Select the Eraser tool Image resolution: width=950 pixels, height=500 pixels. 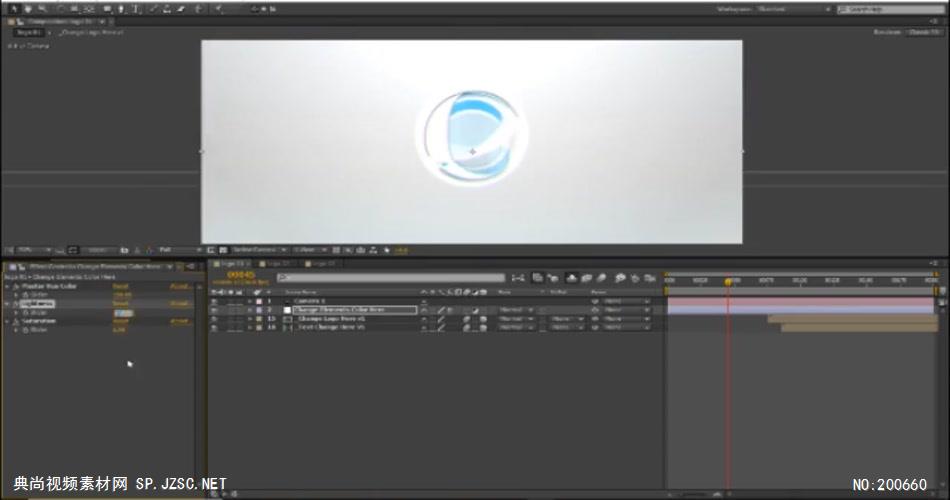point(181,9)
